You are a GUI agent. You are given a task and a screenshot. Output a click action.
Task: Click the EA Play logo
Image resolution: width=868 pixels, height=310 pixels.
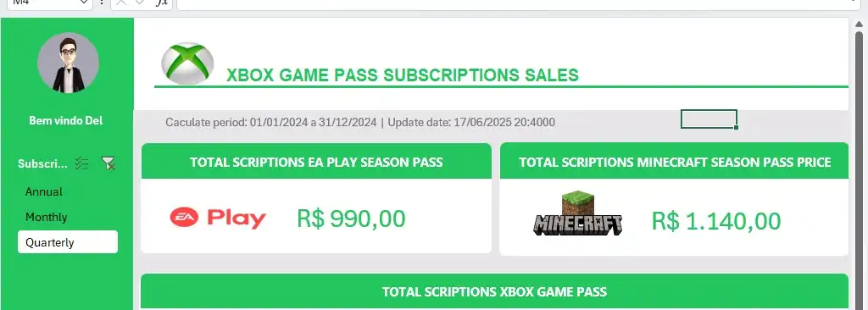[218, 219]
